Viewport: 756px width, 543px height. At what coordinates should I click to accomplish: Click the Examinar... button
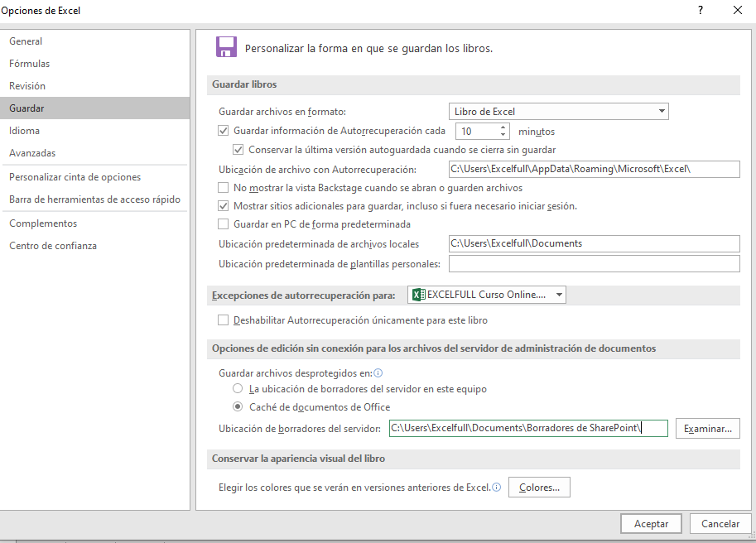click(707, 429)
